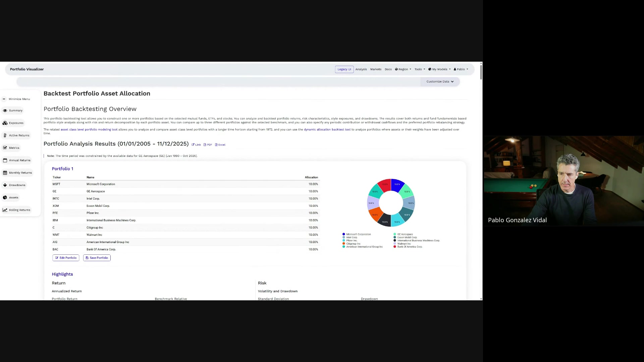Click the Ticker column header
Image resolution: width=644 pixels, height=362 pixels.
[x=57, y=177]
